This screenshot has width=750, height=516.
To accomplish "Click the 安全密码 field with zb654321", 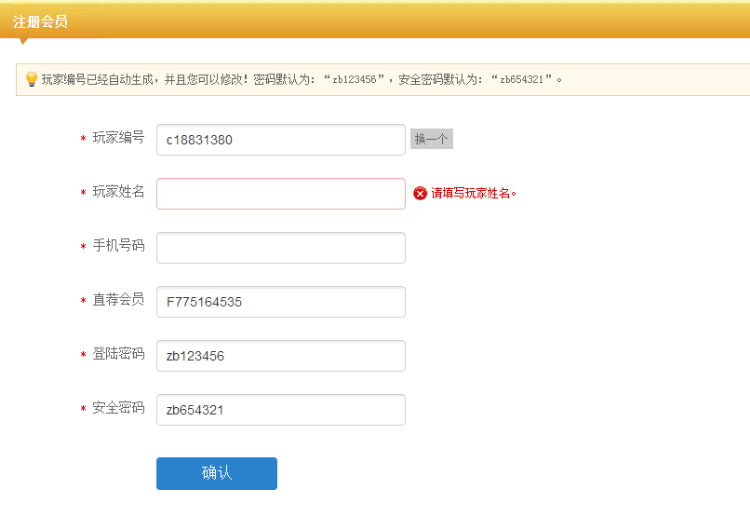I will pyautogui.click(x=281, y=410).
